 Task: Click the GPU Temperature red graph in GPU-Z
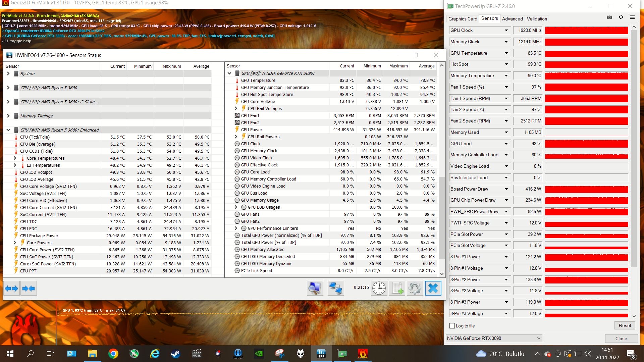pos(586,53)
